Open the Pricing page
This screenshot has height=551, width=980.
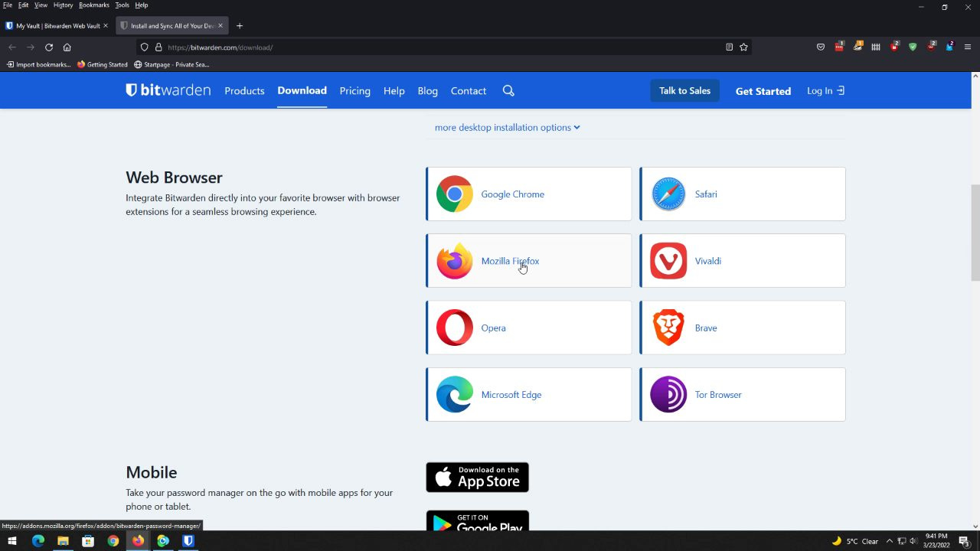(355, 91)
